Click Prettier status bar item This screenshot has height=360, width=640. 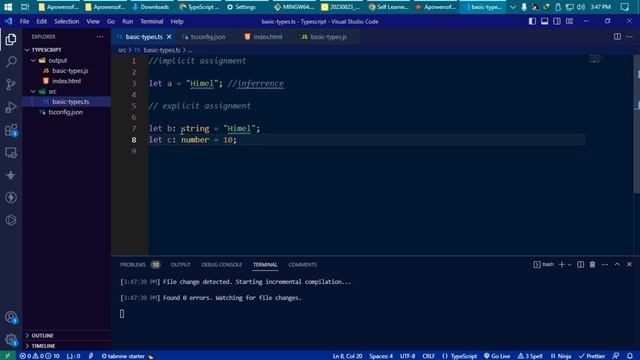(592, 356)
